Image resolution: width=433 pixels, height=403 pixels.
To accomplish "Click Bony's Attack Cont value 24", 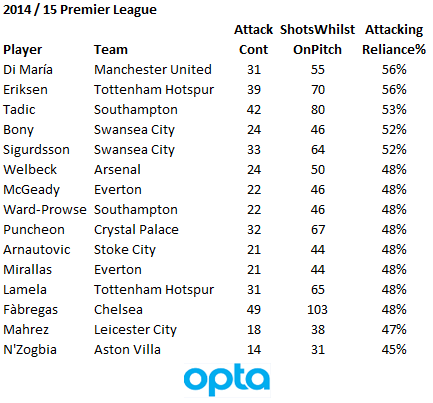I will pyautogui.click(x=254, y=130).
